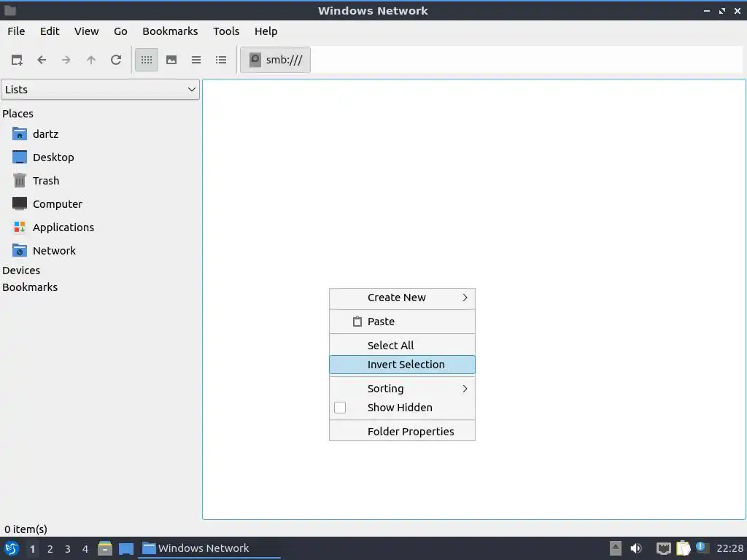
Task: Open the Help menu
Action: 266,31
